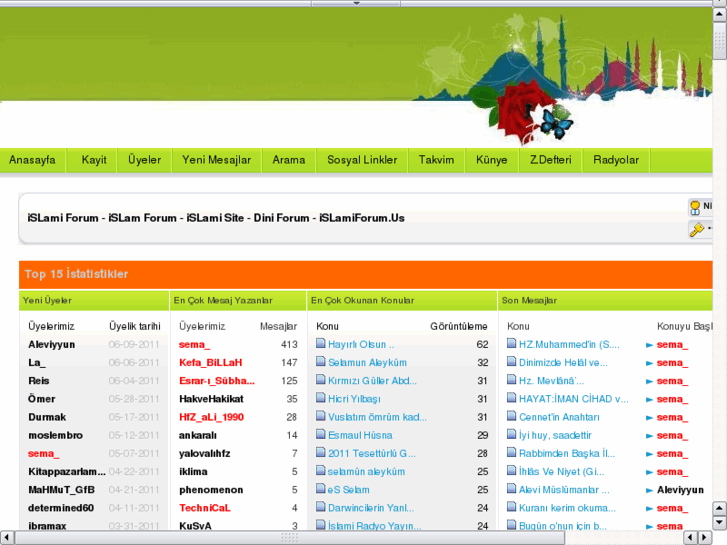Click the horizontal scrollbar thumb
Image resolution: width=727 pixels, height=545 pixels.
pos(289,538)
